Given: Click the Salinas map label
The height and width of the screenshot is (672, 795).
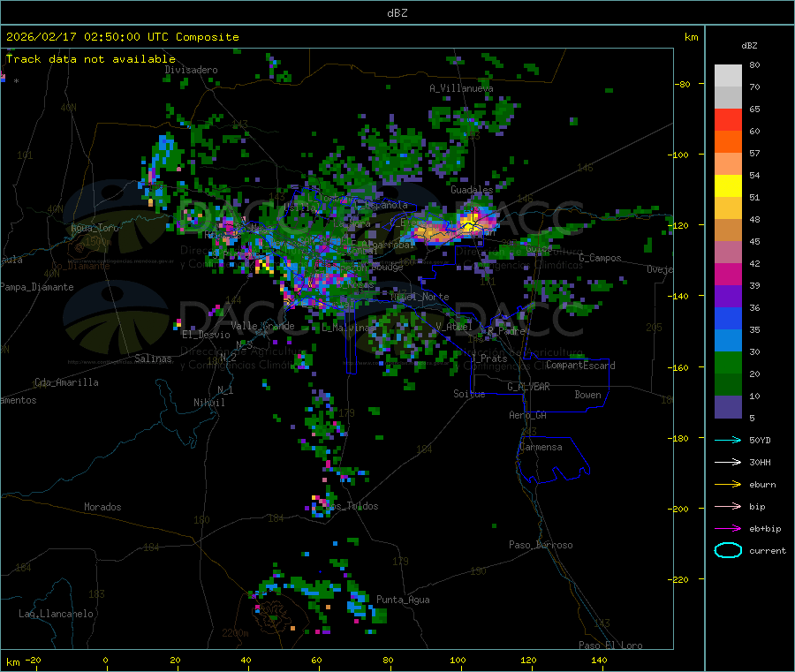Looking at the screenshot, I should pyautogui.click(x=153, y=359).
